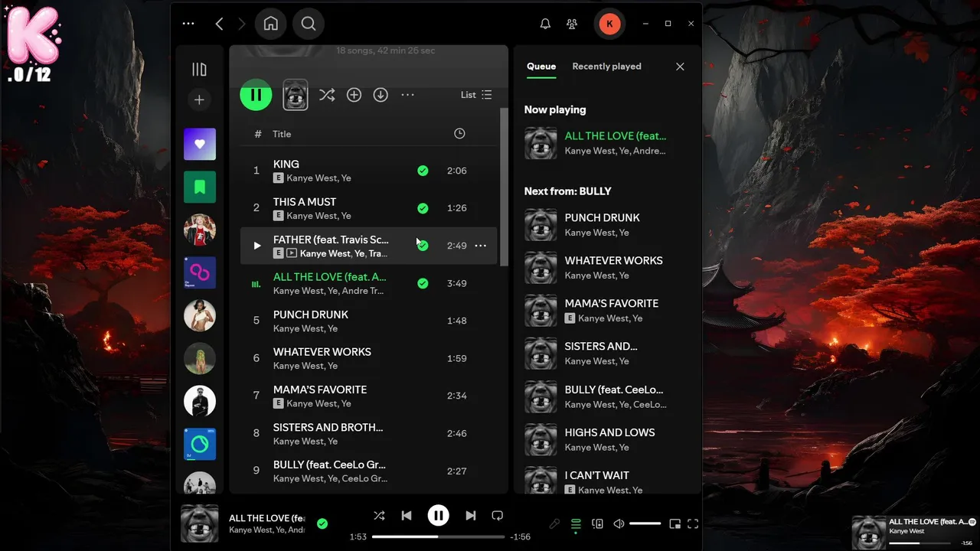Image resolution: width=980 pixels, height=551 pixels.
Task: Click the album preview thumbnail beside pause
Action: coord(296,95)
